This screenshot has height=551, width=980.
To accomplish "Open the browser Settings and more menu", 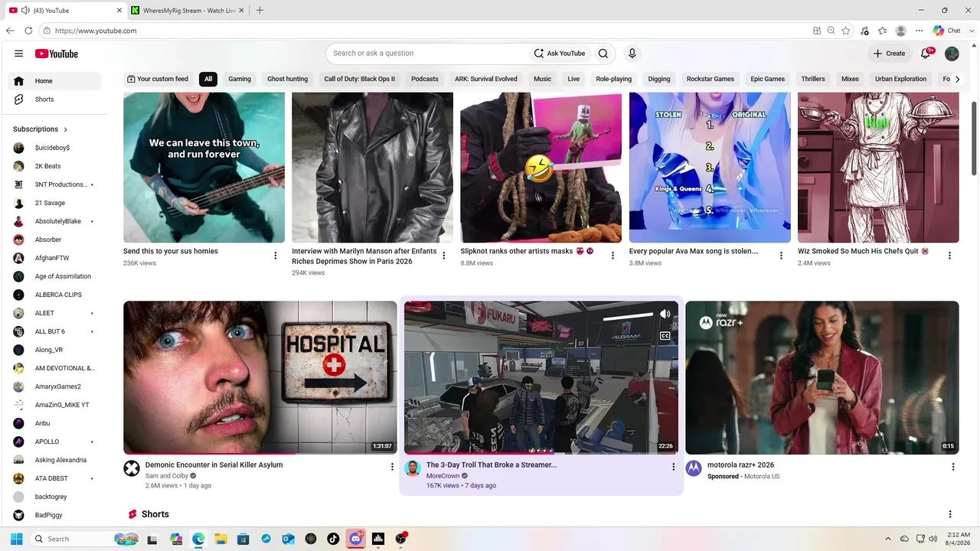I will pyautogui.click(x=919, y=31).
